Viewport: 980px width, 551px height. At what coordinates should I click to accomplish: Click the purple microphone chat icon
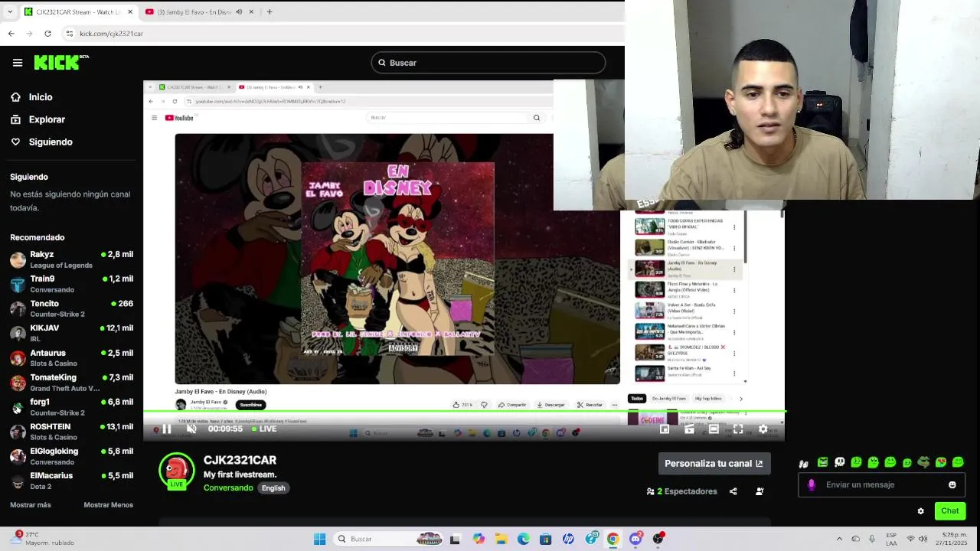click(812, 484)
